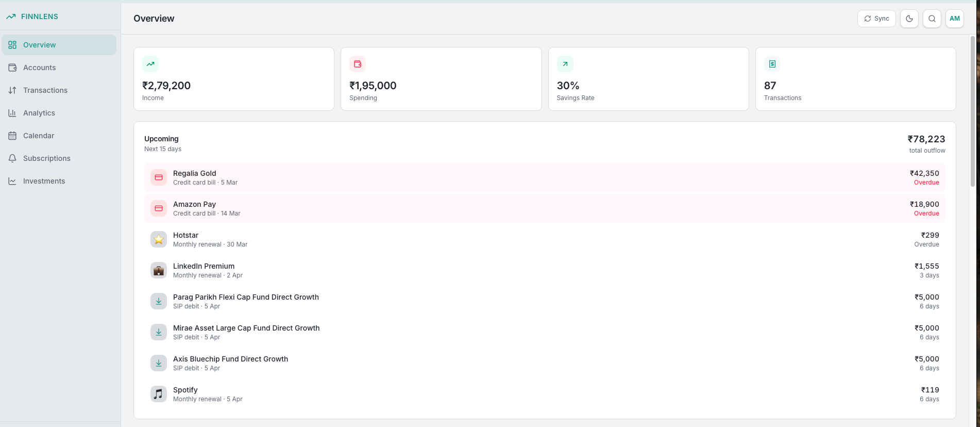Select the 30% Savings Rate value

(568, 86)
